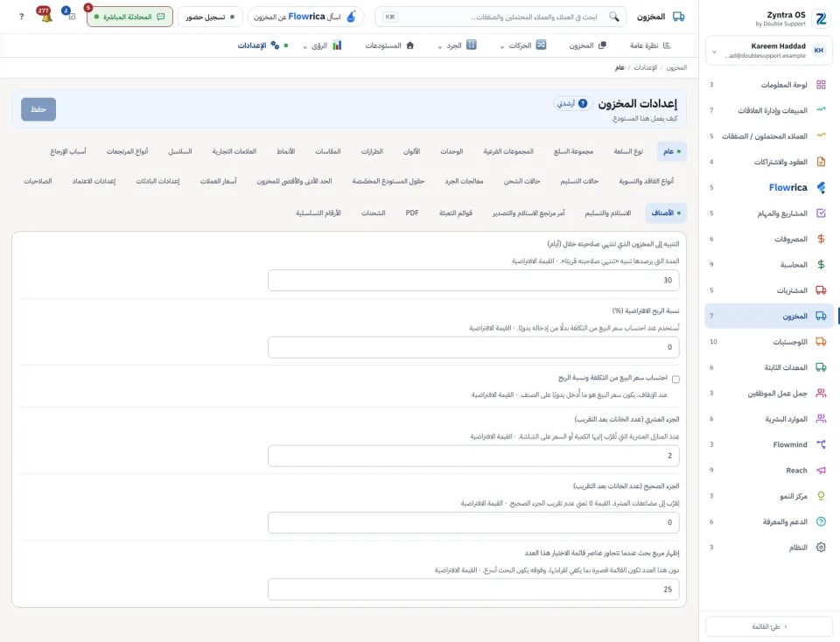Click the المخزون breadcrumb link
The height and width of the screenshot is (642, 840).
tap(676, 67)
